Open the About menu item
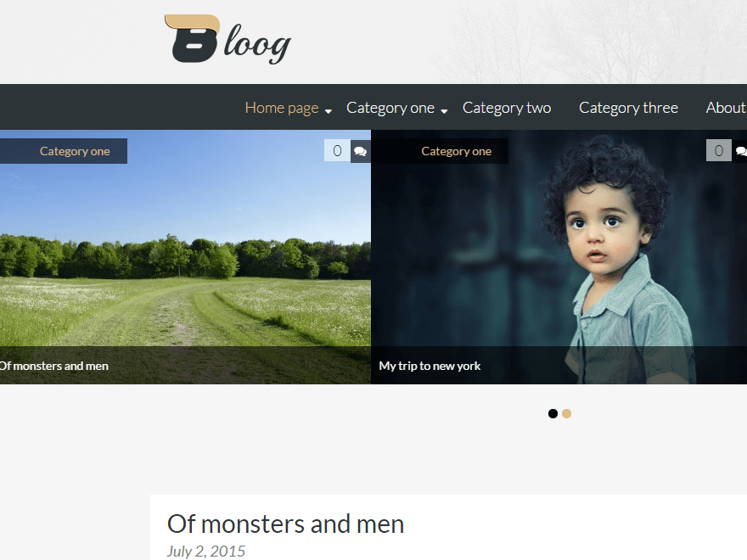This screenshot has width=747, height=560. 726,108
